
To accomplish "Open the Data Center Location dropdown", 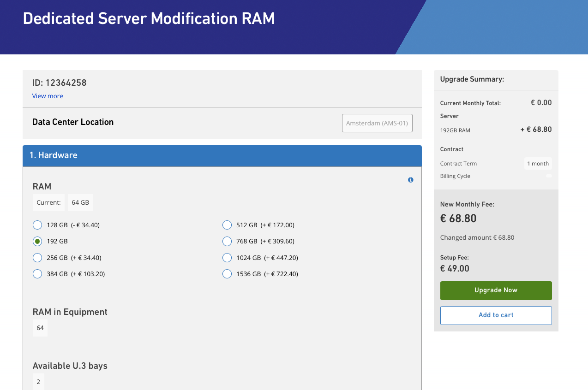I will point(377,123).
